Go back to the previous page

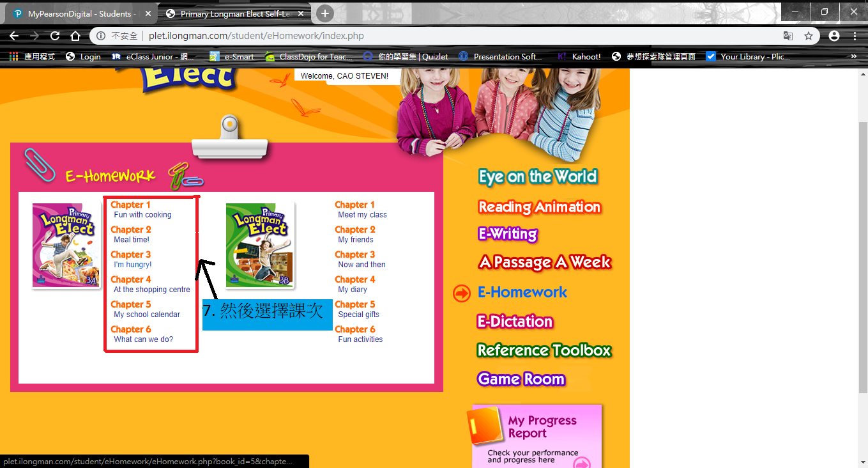(x=14, y=36)
